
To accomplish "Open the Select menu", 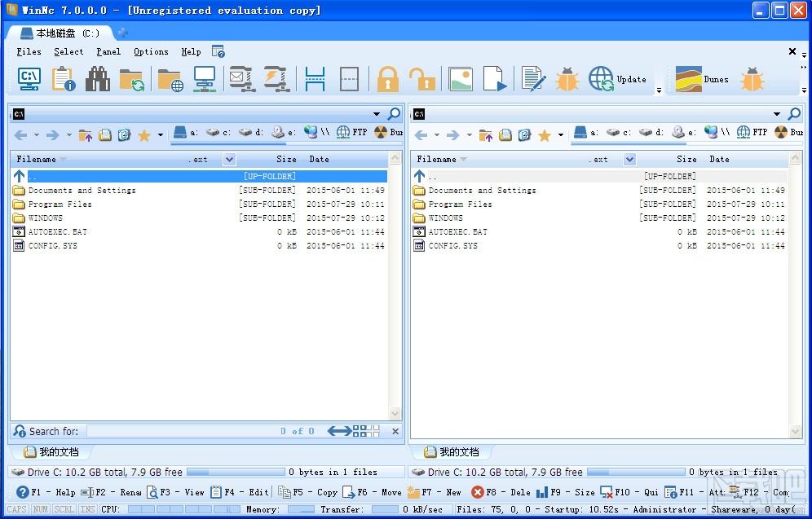I will pyautogui.click(x=68, y=52).
